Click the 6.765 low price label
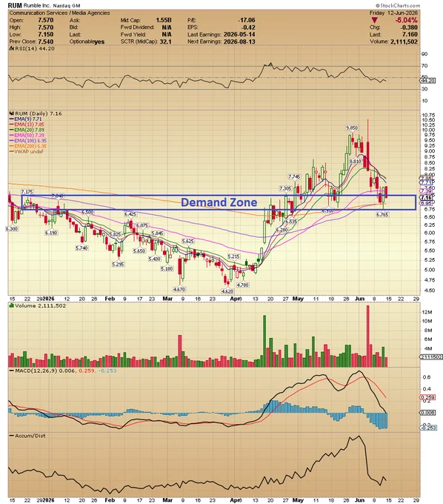Image resolution: width=443 pixels, height=504 pixels. [382, 214]
